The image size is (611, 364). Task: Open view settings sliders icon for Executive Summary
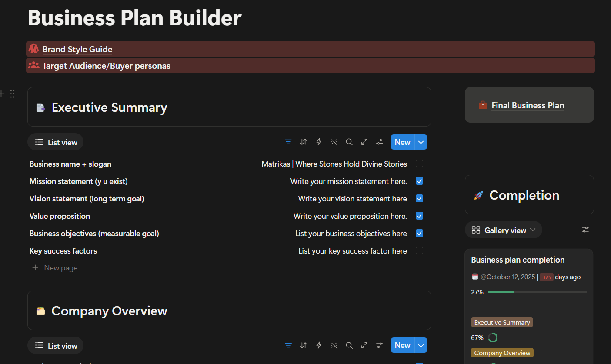point(380,142)
